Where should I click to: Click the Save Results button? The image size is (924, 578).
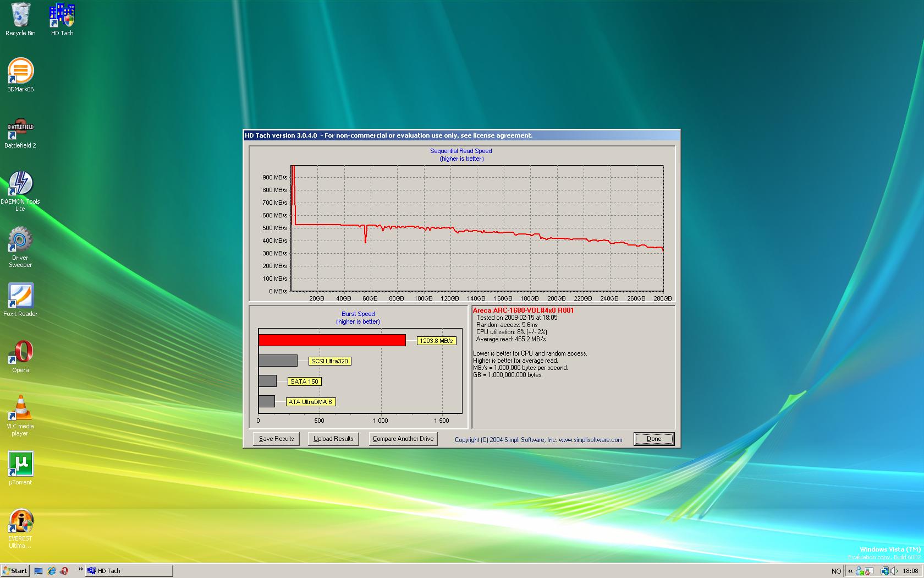tap(276, 439)
